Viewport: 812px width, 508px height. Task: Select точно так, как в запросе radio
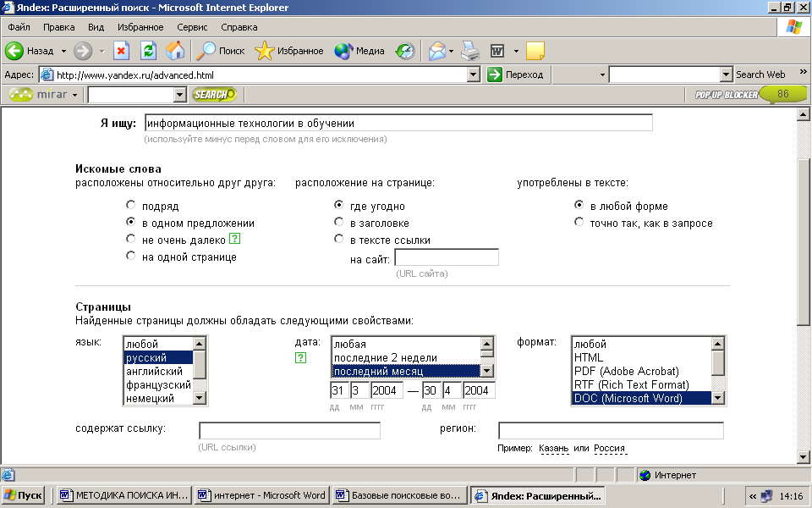(x=579, y=222)
